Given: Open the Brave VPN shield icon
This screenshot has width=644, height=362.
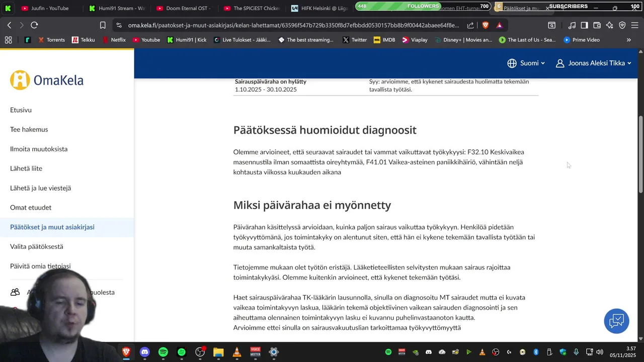Looking at the screenshot, I should (622, 25).
